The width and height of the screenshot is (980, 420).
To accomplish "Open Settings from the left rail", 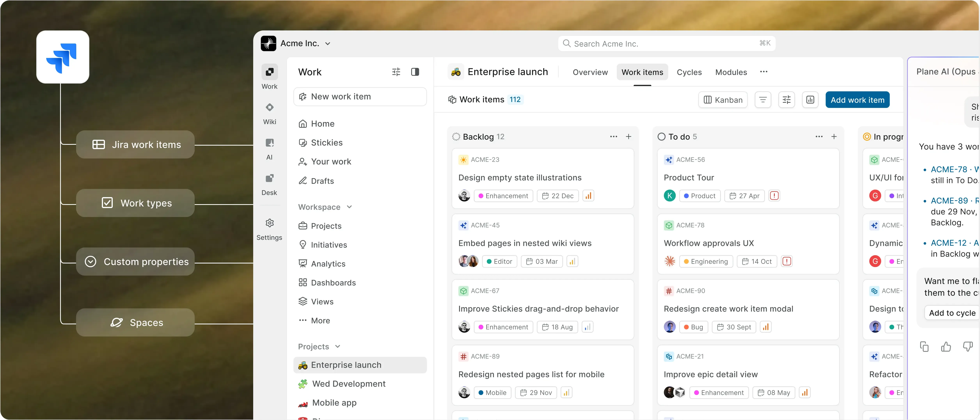I will point(269,229).
